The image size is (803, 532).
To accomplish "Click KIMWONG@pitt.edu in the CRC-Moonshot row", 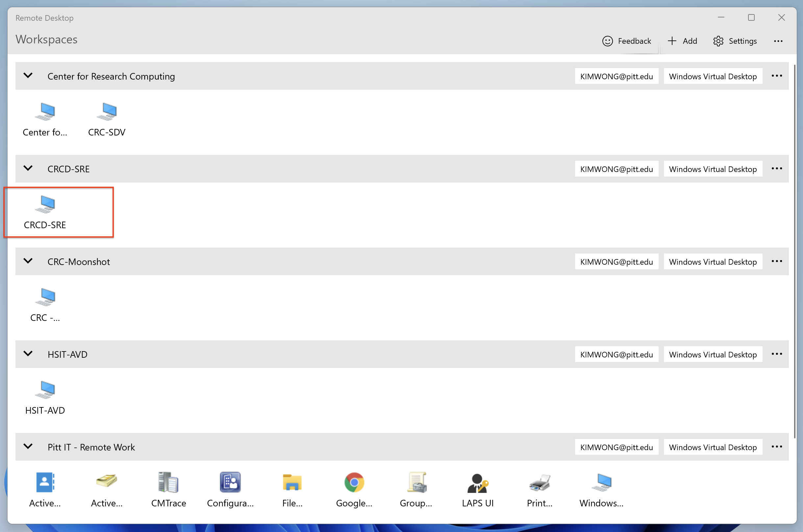I will click(x=617, y=262).
